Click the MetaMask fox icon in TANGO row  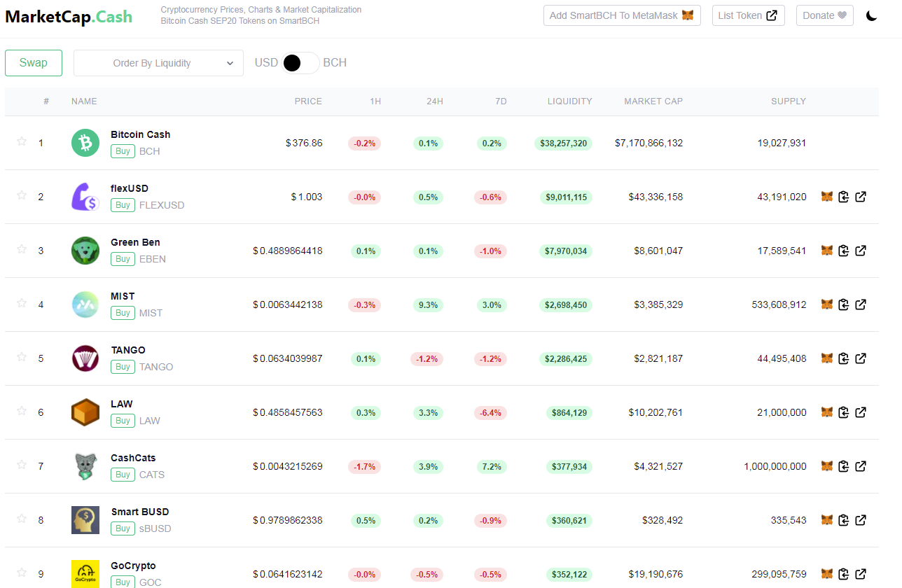pos(827,358)
